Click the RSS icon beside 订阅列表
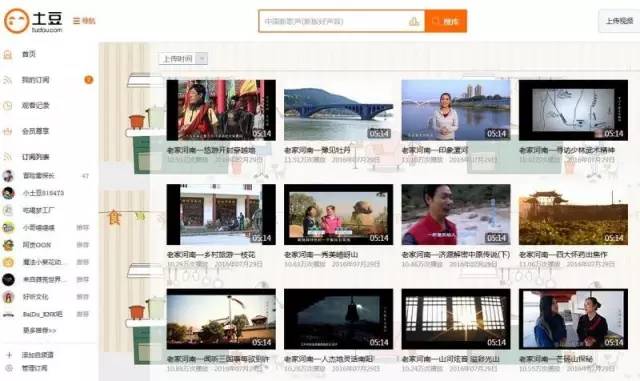The width and height of the screenshot is (640, 381). pyautogui.click(x=8, y=157)
